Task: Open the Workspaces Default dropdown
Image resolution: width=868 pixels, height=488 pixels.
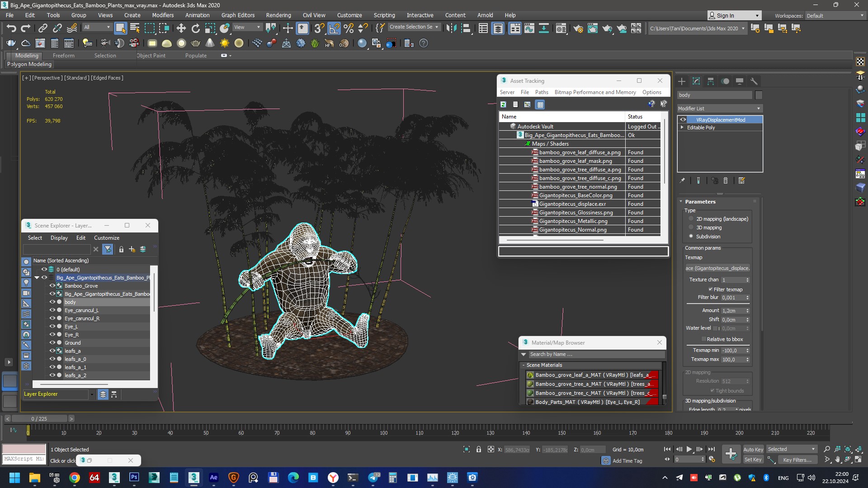Action: tap(835, 15)
